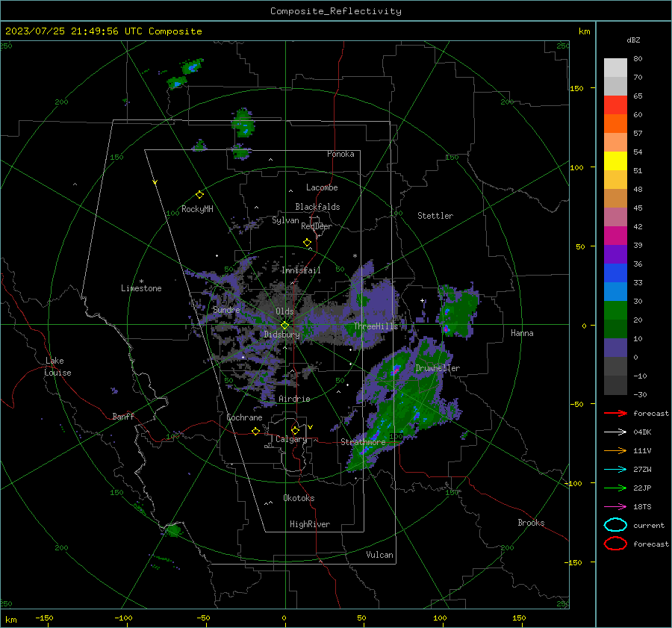The width and height of the screenshot is (672, 628).
Task: Click the Brooks city label
Action: click(x=531, y=523)
